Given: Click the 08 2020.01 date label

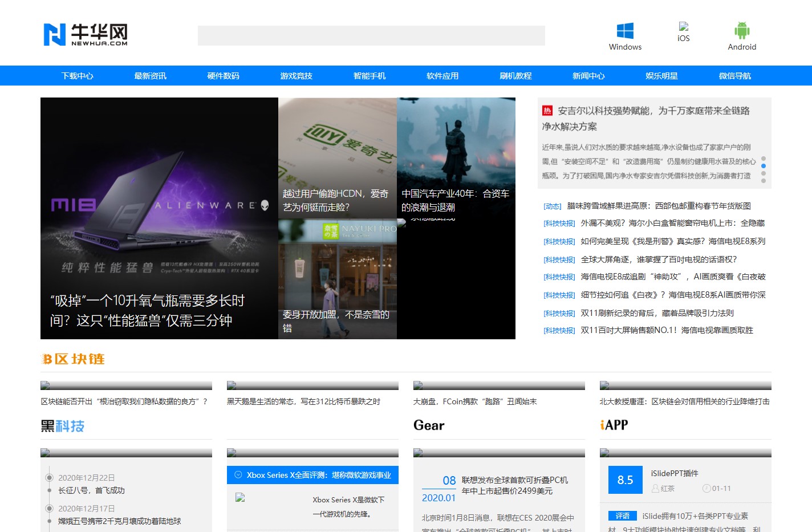Looking at the screenshot, I should [439, 489].
